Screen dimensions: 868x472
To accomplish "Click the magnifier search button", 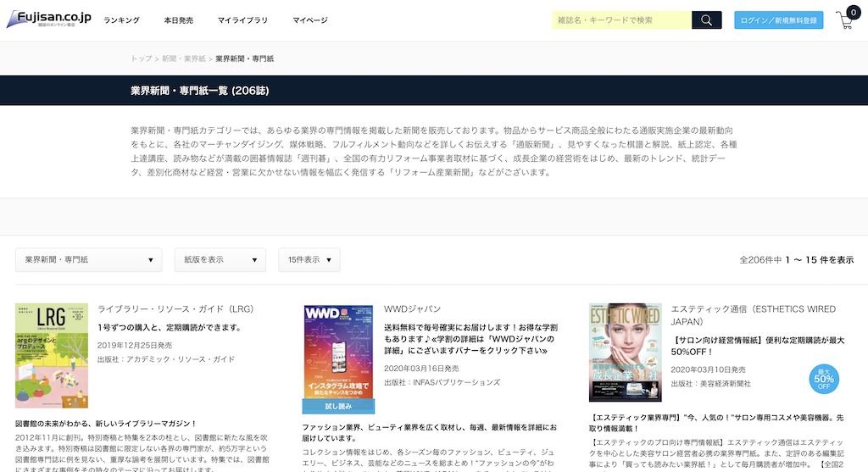I will pyautogui.click(x=706, y=20).
